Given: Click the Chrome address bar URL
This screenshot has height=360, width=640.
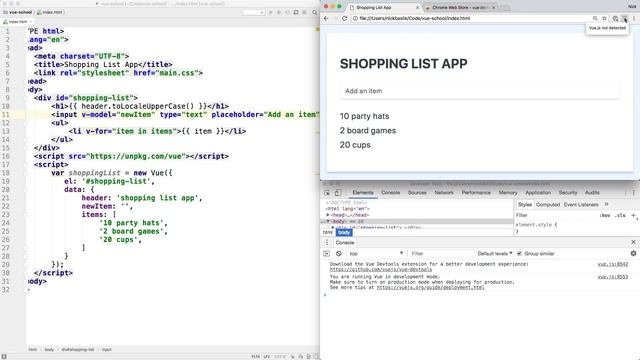Looking at the screenshot, I should (x=415, y=18).
